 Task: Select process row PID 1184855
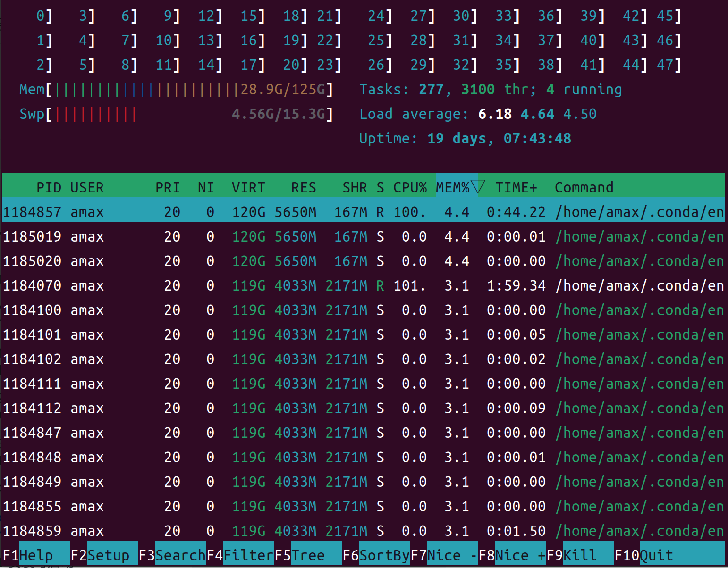tap(364, 506)
